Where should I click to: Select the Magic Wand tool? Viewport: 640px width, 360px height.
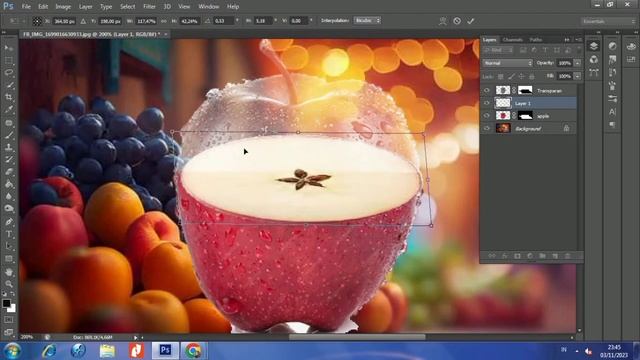(9, 85)
